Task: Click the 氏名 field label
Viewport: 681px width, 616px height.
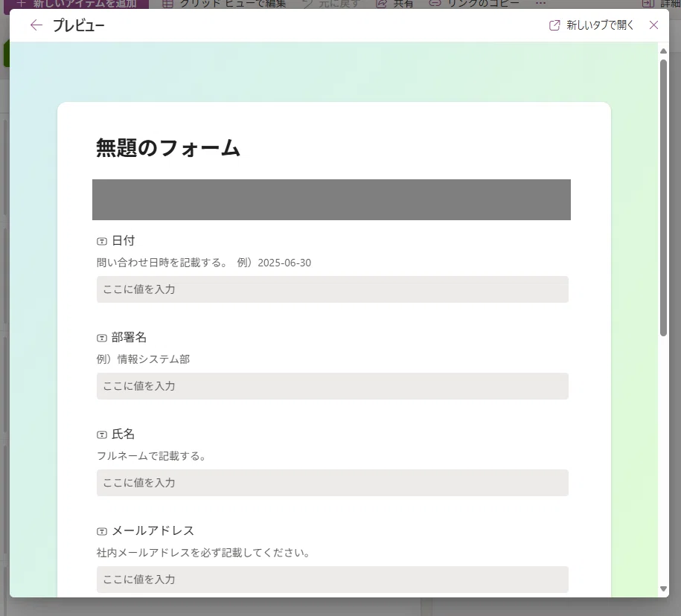Action: [x=124, y=434]
